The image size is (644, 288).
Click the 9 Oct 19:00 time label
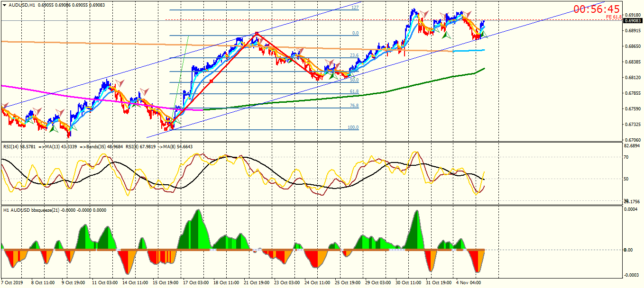click(74, 283)
